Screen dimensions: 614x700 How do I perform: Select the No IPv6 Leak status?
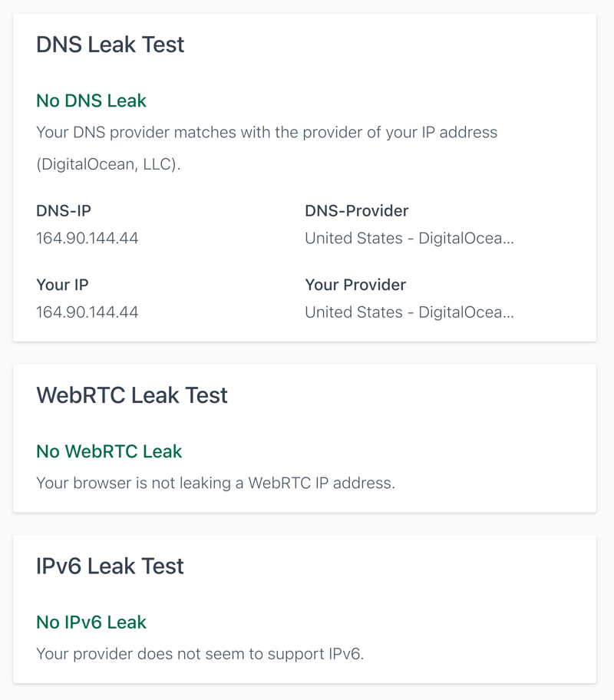tap(91, 622)
